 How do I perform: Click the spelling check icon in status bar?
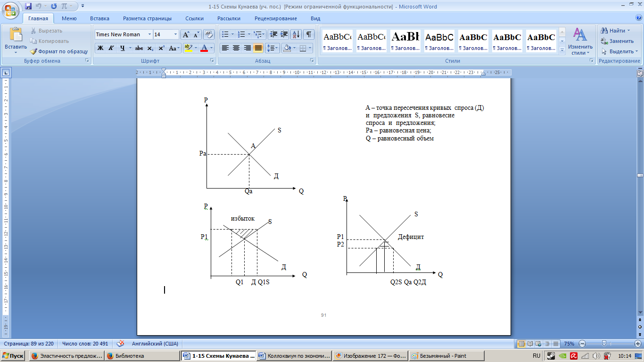click(x=121, y=344)
